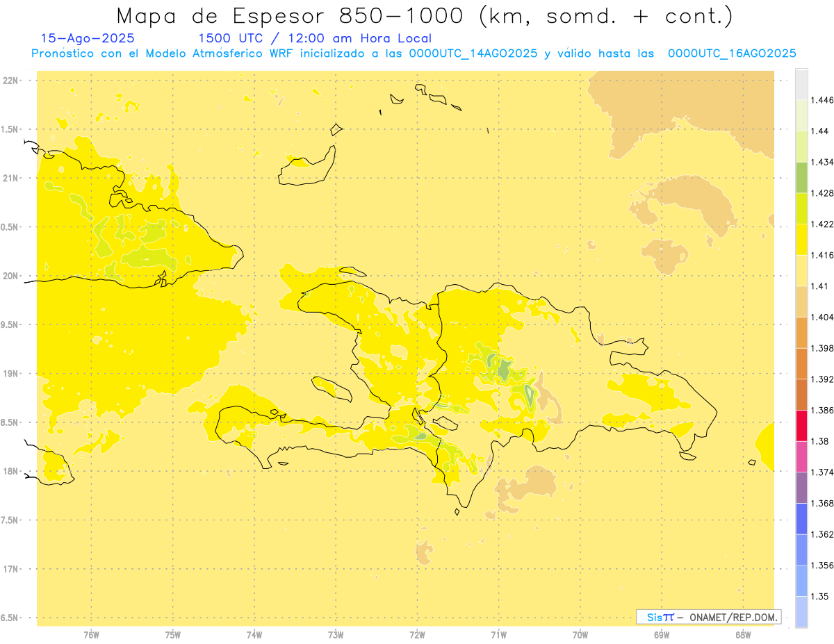Click the latitude label '21N'
834x644 pixels.
tap(10, 179)
